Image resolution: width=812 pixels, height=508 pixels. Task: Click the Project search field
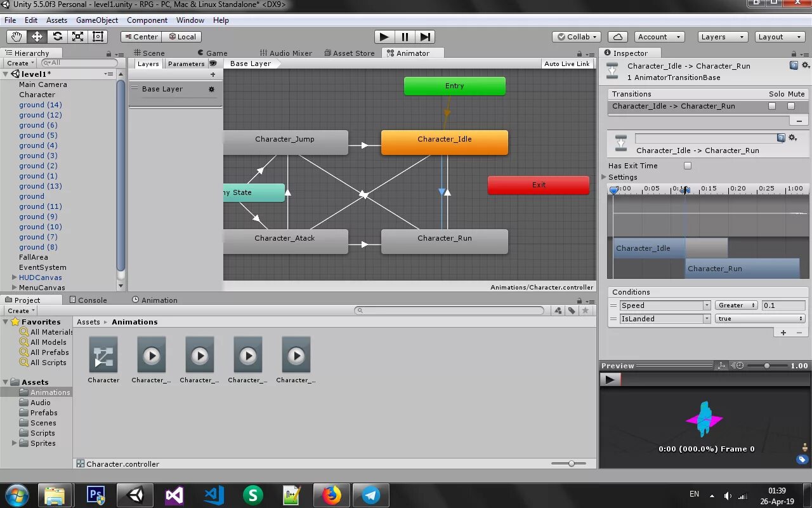(449, 311)
